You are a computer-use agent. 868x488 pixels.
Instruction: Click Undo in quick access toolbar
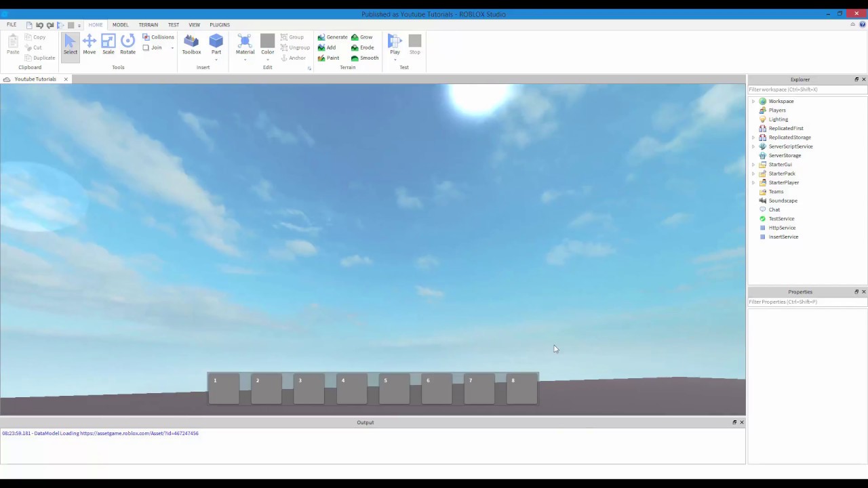39,25
